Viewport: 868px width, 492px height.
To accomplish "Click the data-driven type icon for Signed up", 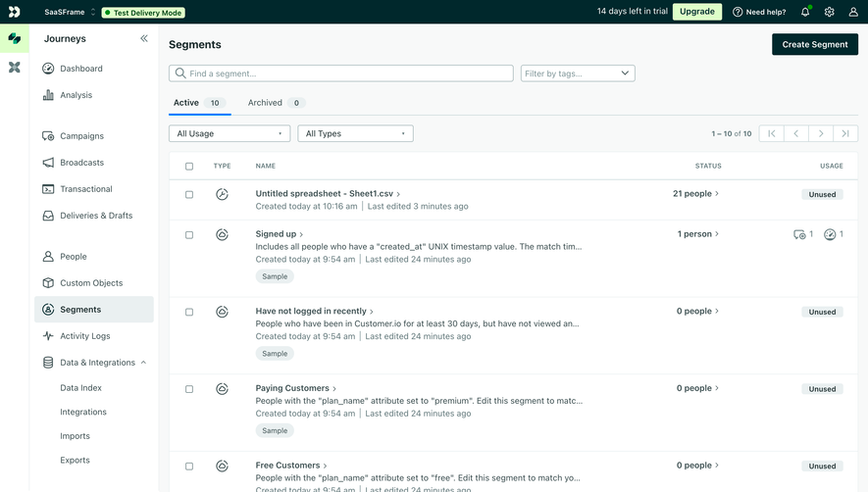I will [x=222, y=234].
